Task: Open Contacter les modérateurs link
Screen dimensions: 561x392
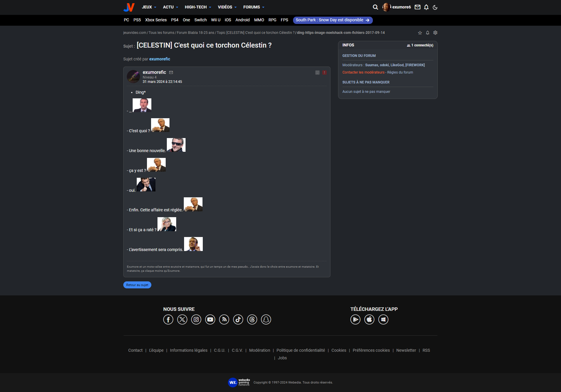Action: 363,72
